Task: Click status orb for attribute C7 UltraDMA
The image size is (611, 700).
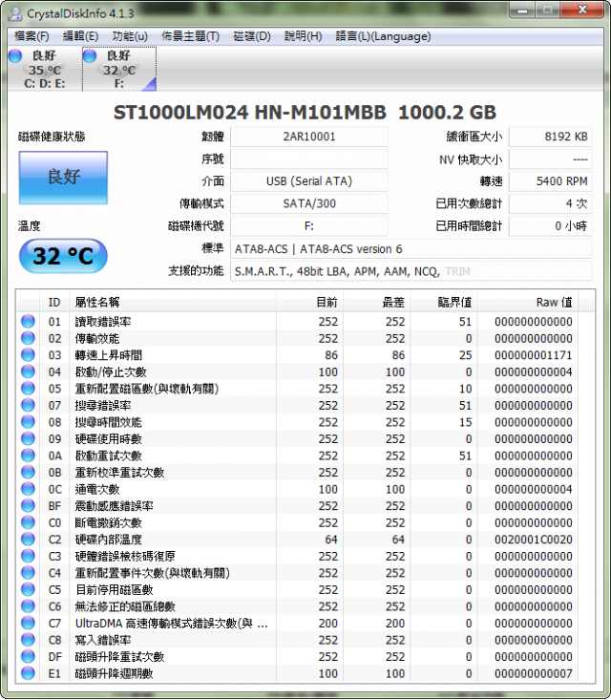Action: coord(28,623)
